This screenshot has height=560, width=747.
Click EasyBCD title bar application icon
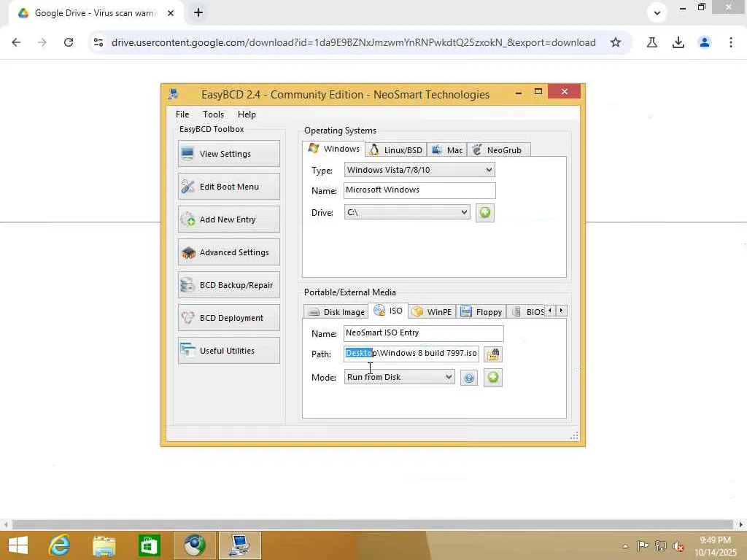coord(174,94)
